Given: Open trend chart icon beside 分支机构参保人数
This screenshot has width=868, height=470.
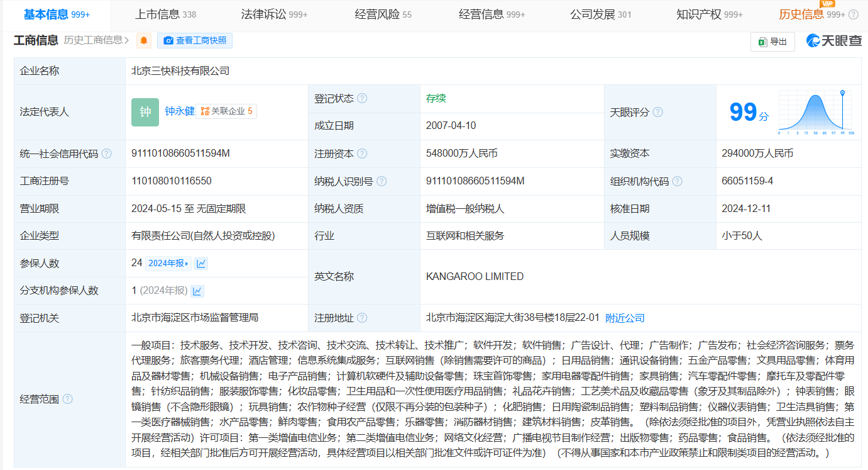Looking at the screenshot, I should [x=197, y=291].
